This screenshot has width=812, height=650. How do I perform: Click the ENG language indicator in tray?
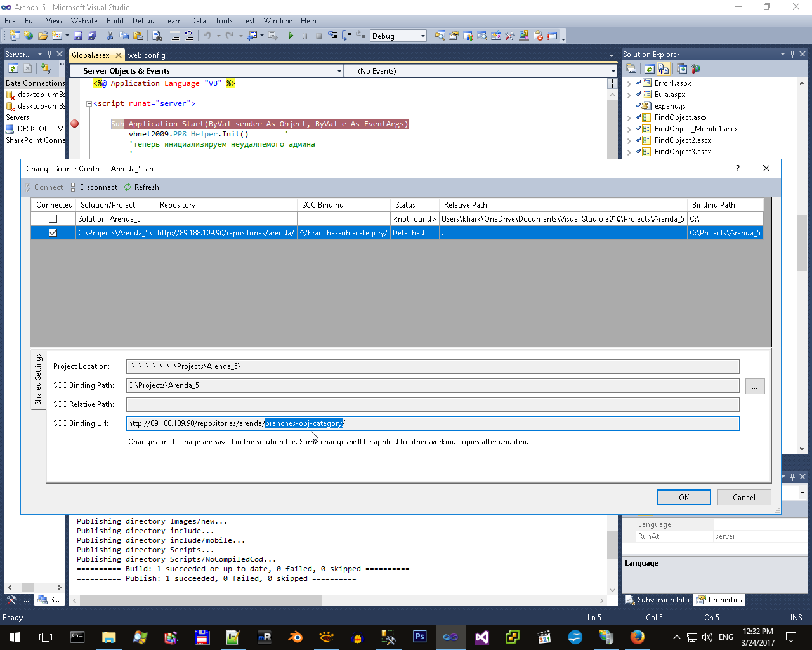point(726,637)
